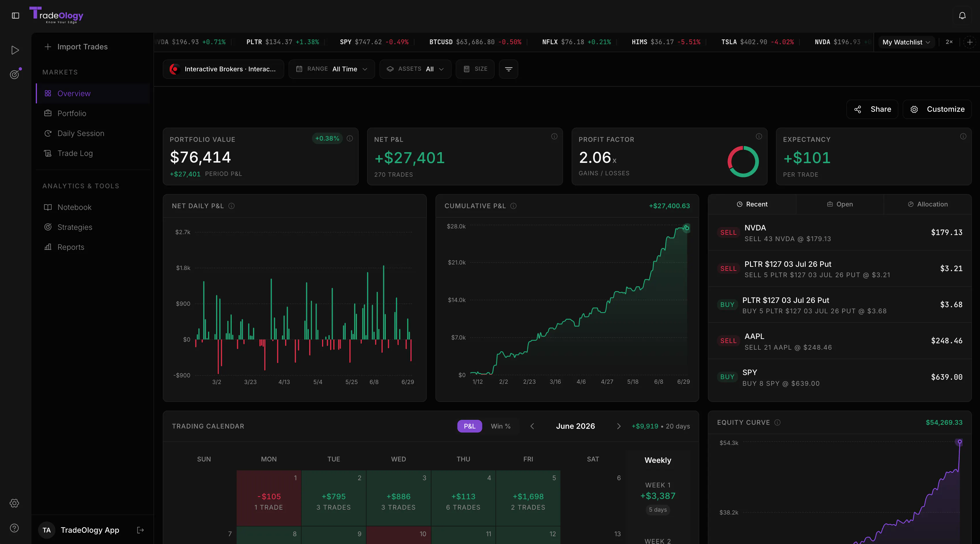Click the Interactive Brokers logo icon
This screenshot has height=544, width=980.
click(x=174, y=69)
